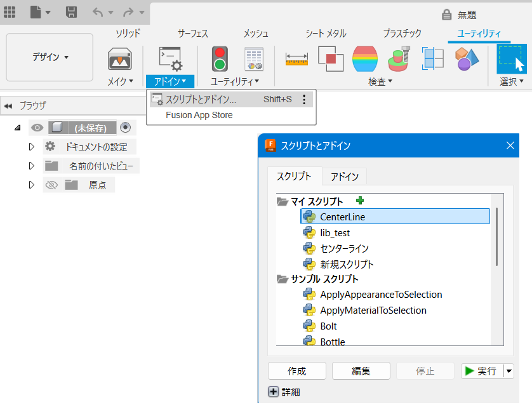Click the 編集 button
The width and height of the screenshot is (532, 407).
coord(361,371)
